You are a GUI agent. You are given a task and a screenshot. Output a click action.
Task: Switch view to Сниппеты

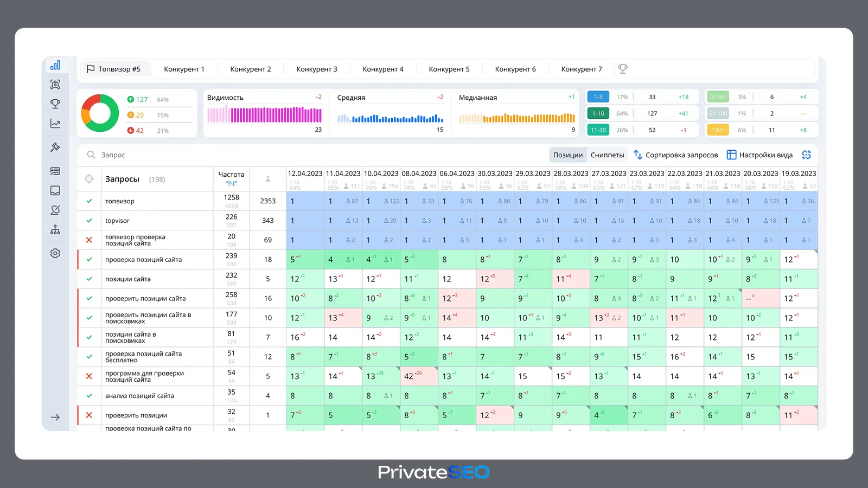[607, 155]
